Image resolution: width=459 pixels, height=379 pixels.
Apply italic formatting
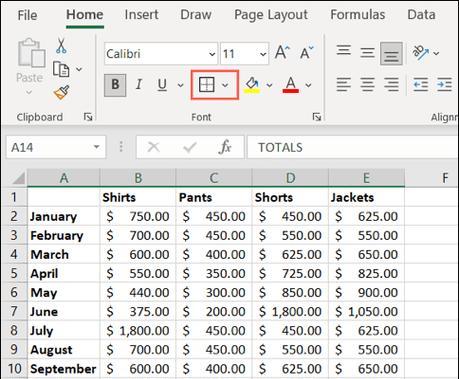pyautogui.click(x=139, y=85)
